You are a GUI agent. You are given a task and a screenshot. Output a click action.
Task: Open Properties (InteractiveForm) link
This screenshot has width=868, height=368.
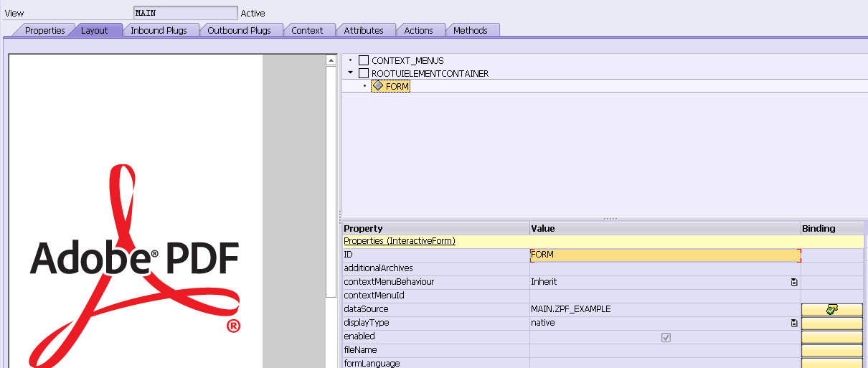pos(400,241)
